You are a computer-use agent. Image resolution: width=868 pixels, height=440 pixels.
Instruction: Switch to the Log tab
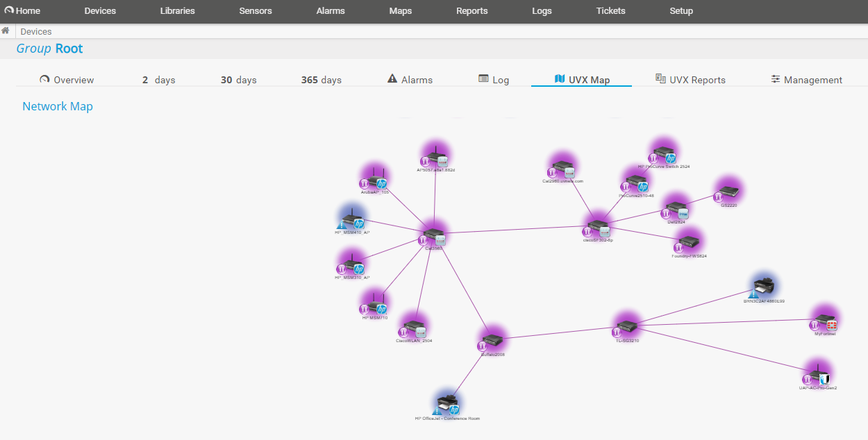[494, 80]
